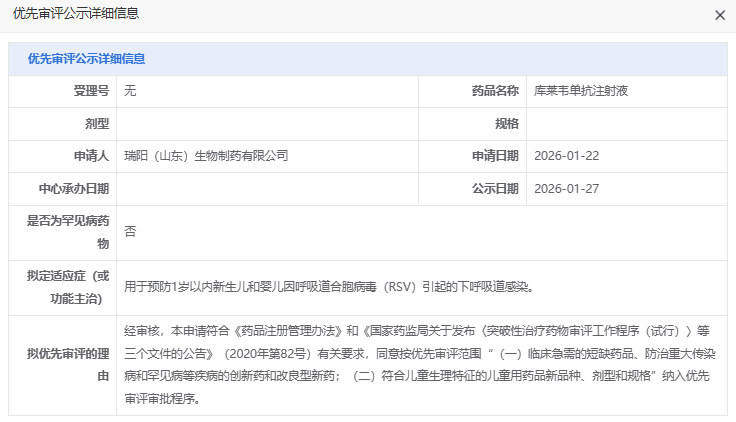The width and height of the screenshot is (736, 422).
Task: Click the application date 2026-01-22
Action: click(567, 156)
